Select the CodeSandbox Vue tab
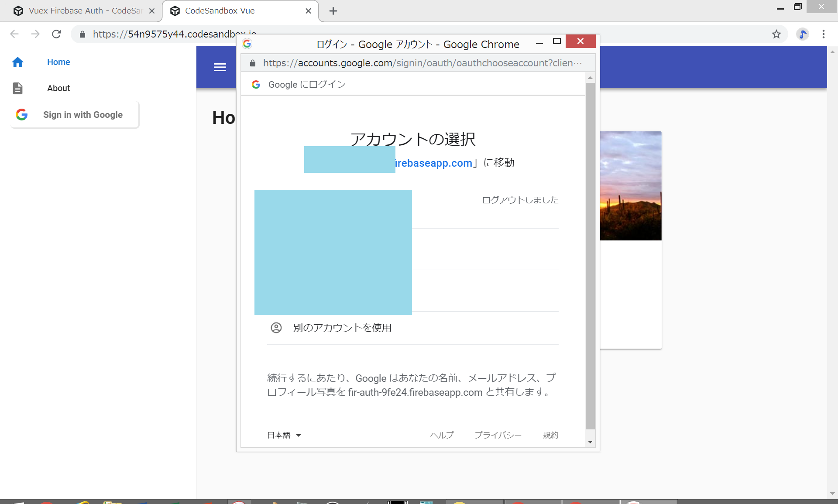The height and width of the screenshot is (504, 838). (x=220, y=11)
